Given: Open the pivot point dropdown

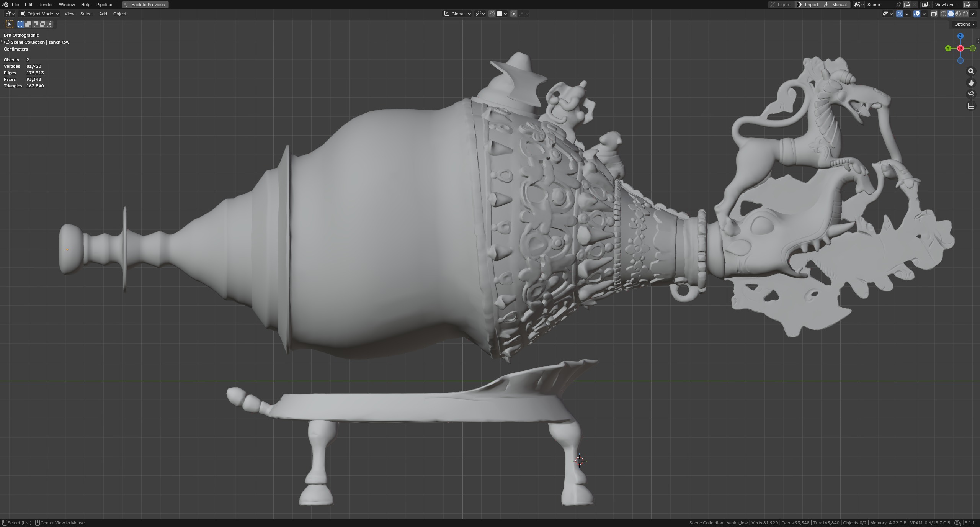Looking at the screenshot, I should tap(480, 14).
